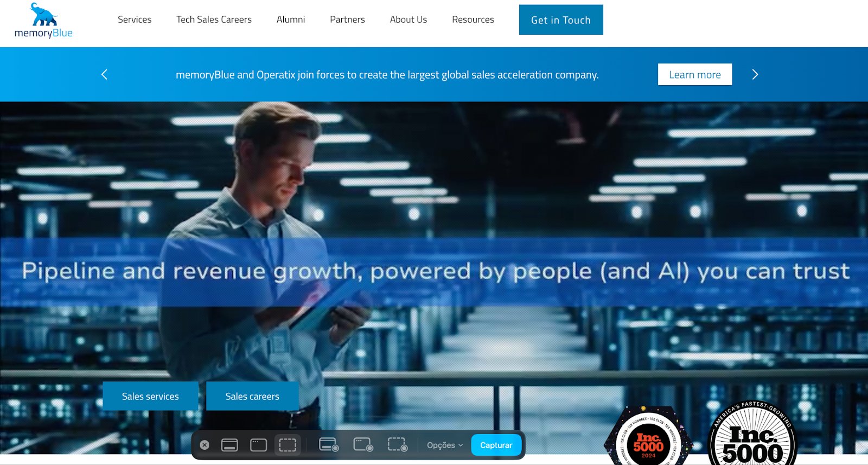Select capture selected portion icon
This screenshot has height=465, width=868.
click(x=288, y=445)
